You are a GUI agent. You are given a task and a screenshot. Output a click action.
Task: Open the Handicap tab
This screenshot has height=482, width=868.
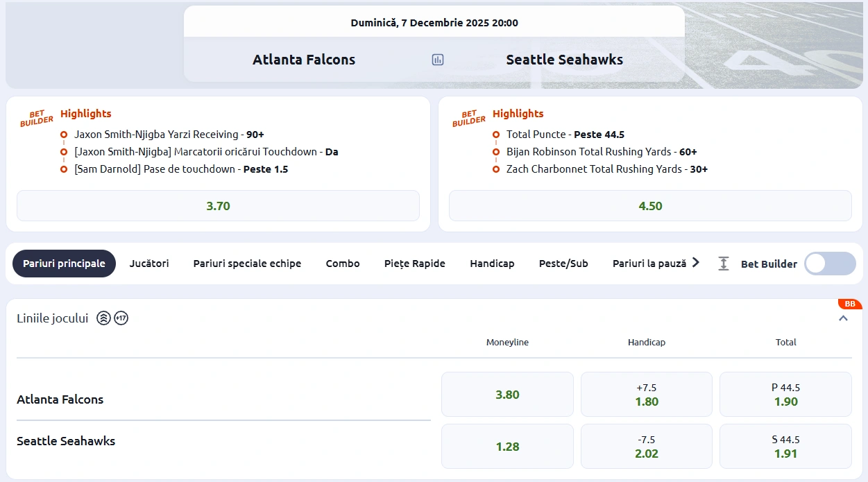coord(492,264)
